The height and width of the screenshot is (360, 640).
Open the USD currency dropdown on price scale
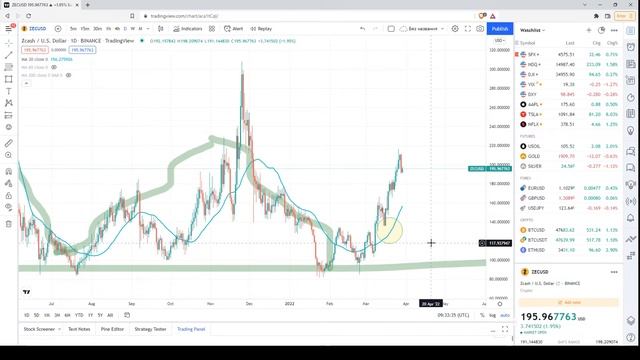pyautogui.click(x=500, y=41)
